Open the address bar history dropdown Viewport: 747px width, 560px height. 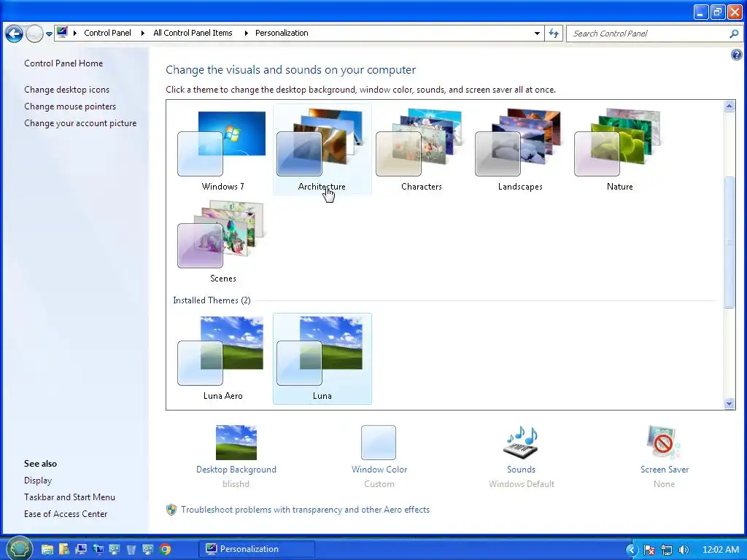[537, 34]
